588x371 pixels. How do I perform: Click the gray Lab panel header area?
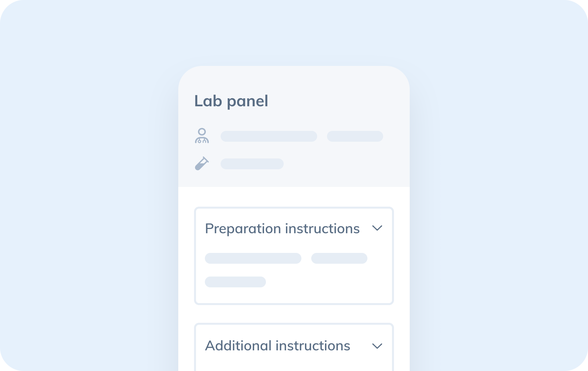[294, 126]
